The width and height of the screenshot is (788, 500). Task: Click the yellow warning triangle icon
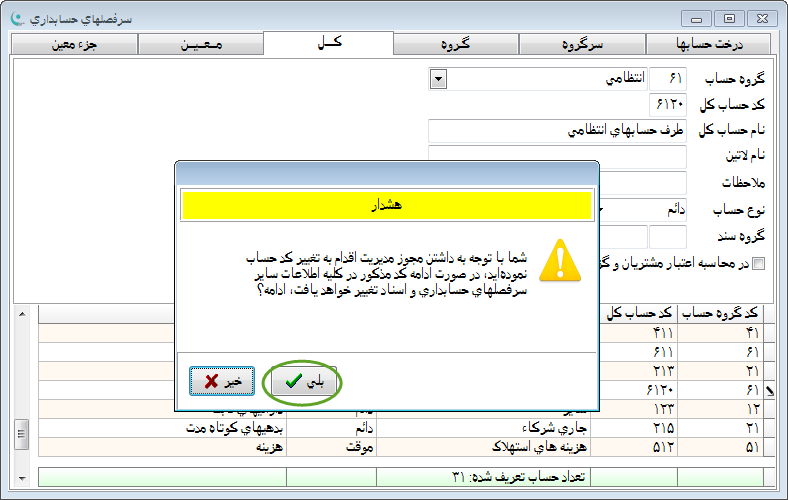click(x=560, y=262)
